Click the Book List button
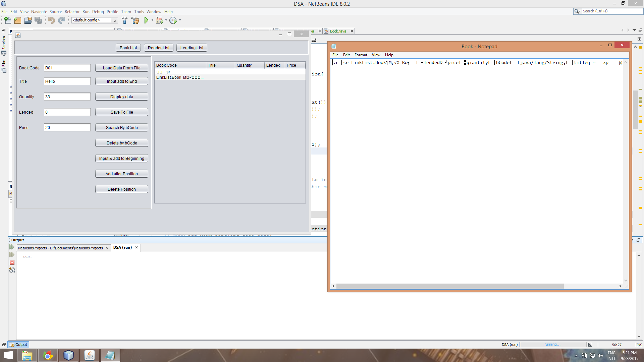Screen dimensions: 644x362 (x=128, y=48)
